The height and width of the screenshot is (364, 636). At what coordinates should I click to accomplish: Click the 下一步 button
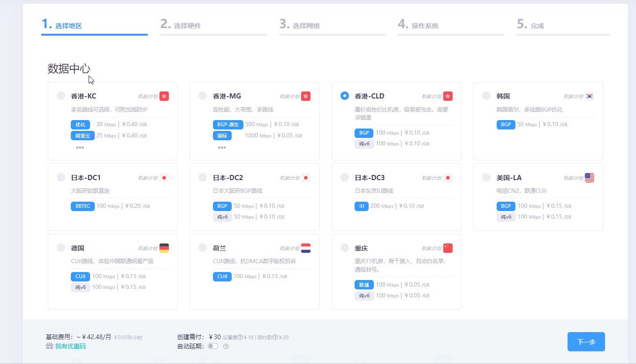tap(586, 342)
